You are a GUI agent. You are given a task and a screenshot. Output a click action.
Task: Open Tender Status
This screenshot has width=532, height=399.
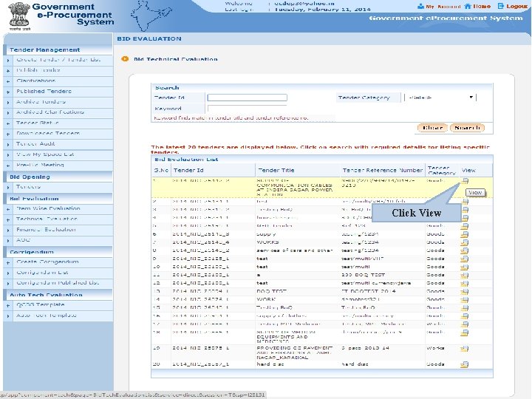tap(38, 123)
